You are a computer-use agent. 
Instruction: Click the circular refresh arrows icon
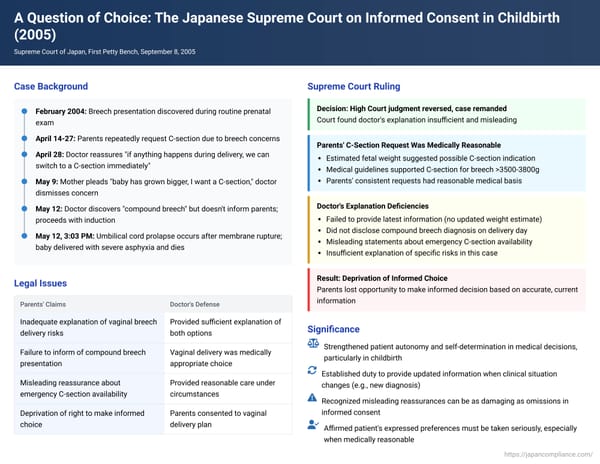314,370
